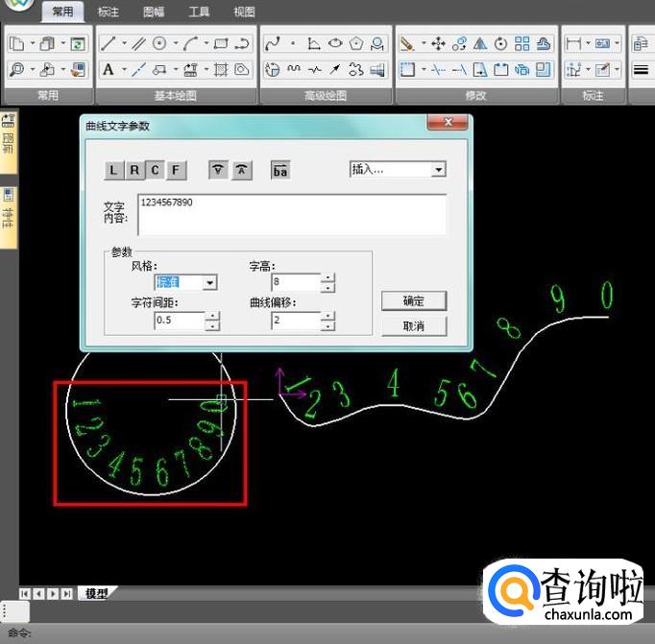Expand the Circle tool dropdown arrow
Screen dimensions: 655x644
tap(176, 43)
